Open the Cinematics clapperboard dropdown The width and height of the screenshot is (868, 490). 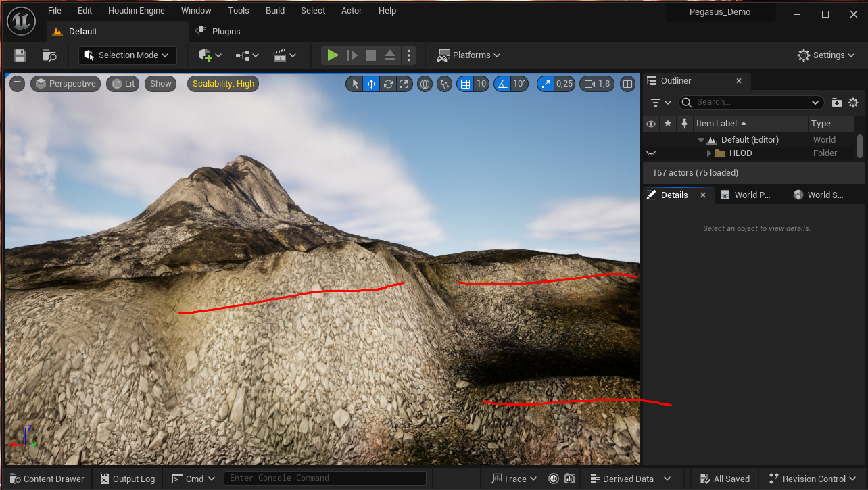coord(285,55)
